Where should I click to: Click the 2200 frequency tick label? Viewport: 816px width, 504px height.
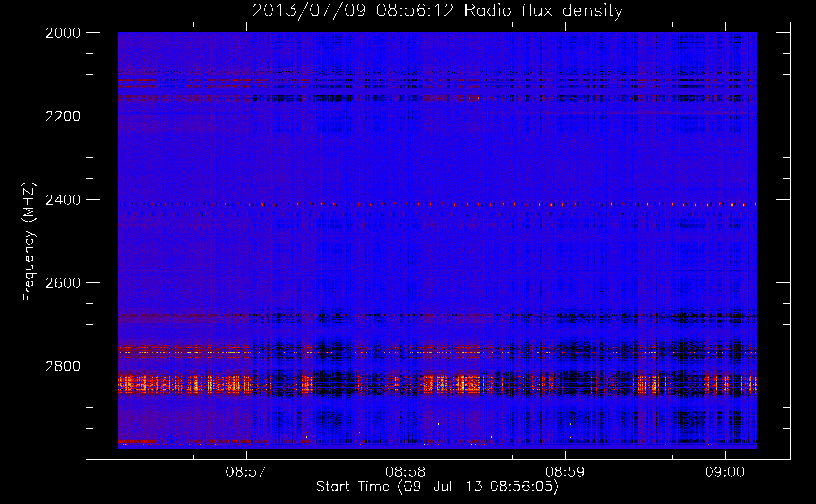point(63,116)
